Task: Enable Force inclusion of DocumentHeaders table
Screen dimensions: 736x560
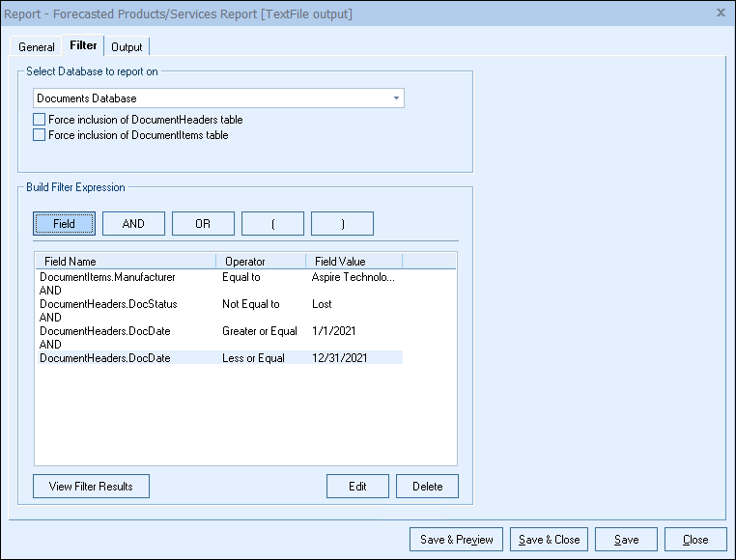Action: click(x=40, y=120)
